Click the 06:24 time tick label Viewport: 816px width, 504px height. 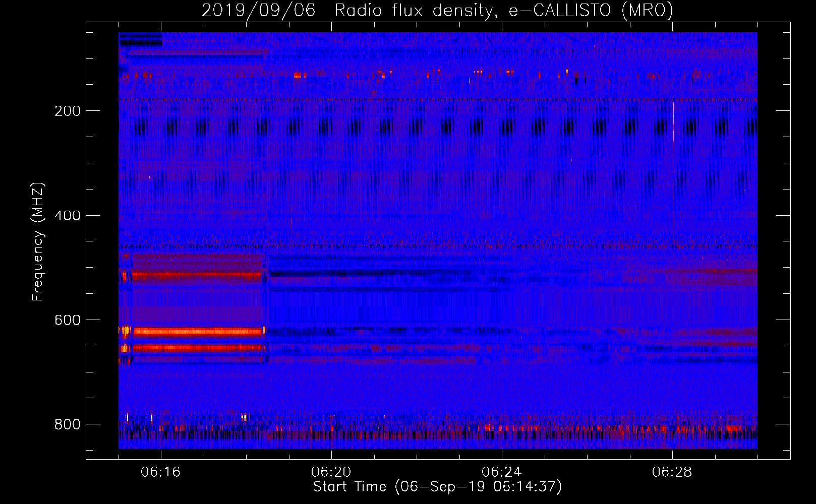pyautogui.click(x=502, y=472)
